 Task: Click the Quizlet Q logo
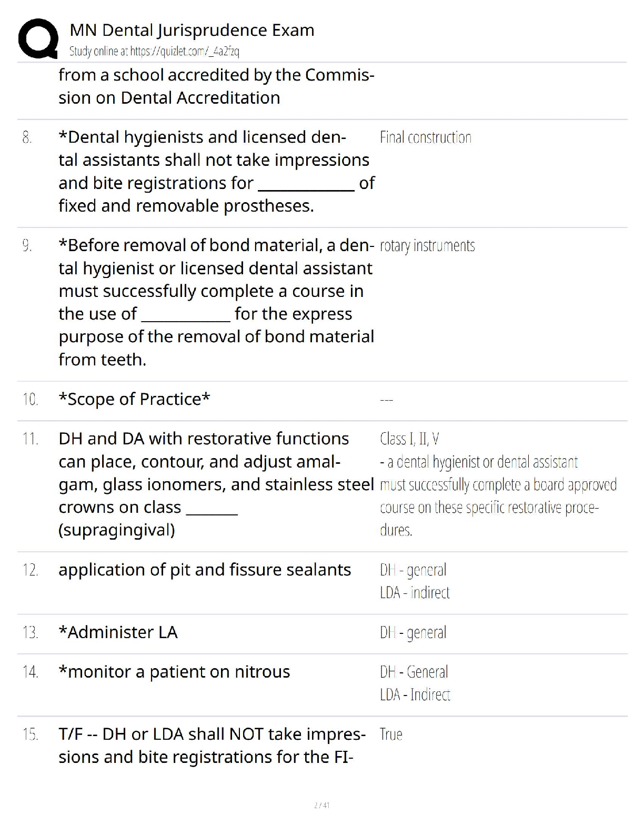(x=38, y=38)
